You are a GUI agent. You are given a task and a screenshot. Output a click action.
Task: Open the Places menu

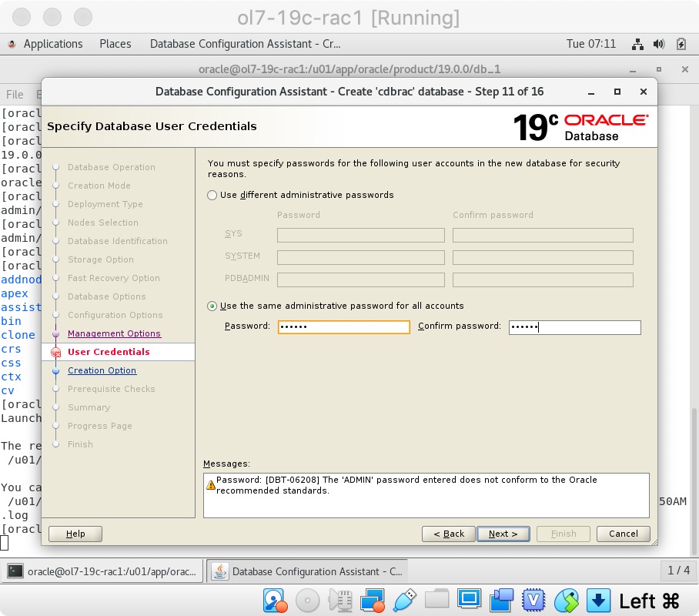point(115,44)
